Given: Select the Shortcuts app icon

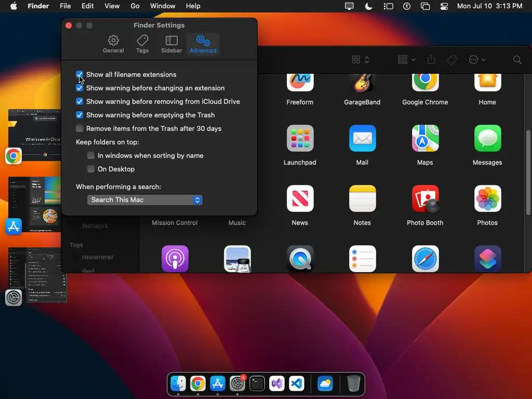Looking at the screenshot, I should [x=487, y=259].
